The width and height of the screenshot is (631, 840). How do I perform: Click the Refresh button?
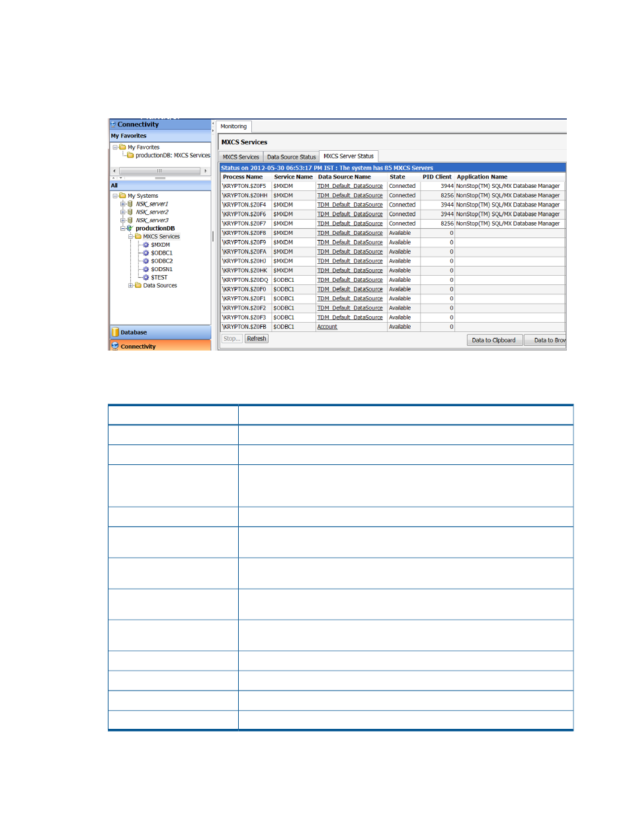(257, 339)
